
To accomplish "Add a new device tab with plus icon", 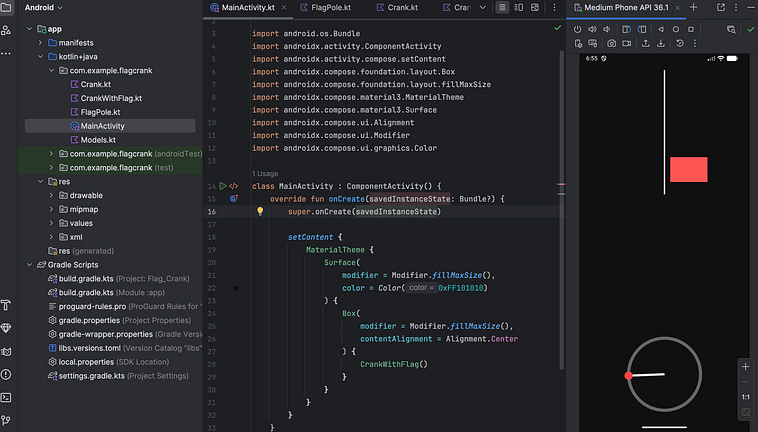I will (693, 7).
